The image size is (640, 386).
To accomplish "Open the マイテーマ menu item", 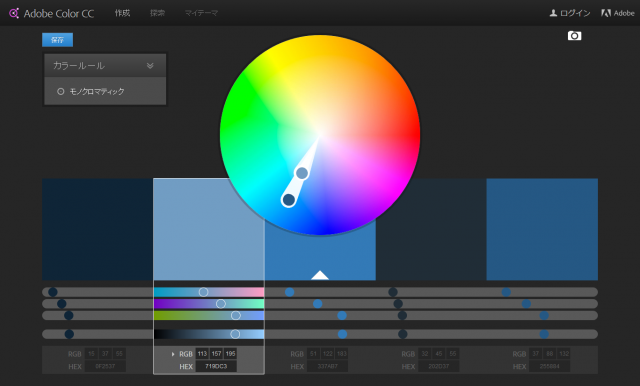I will pyautogui.click(x=201, y=13).
